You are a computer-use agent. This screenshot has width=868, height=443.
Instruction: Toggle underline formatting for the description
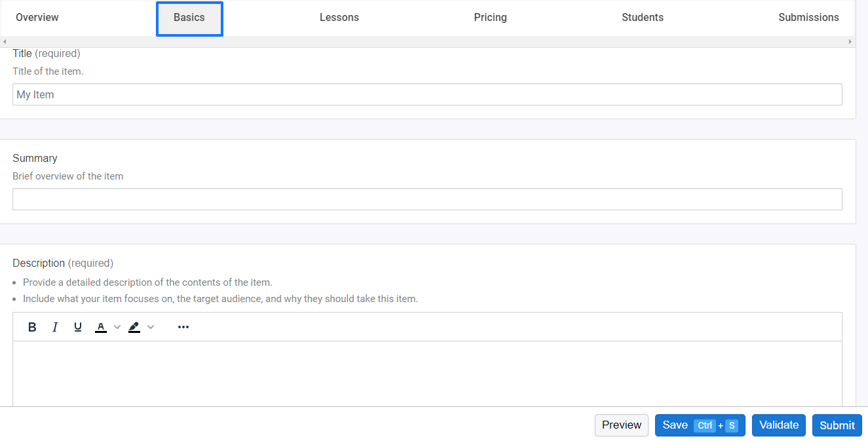[78, 326]
